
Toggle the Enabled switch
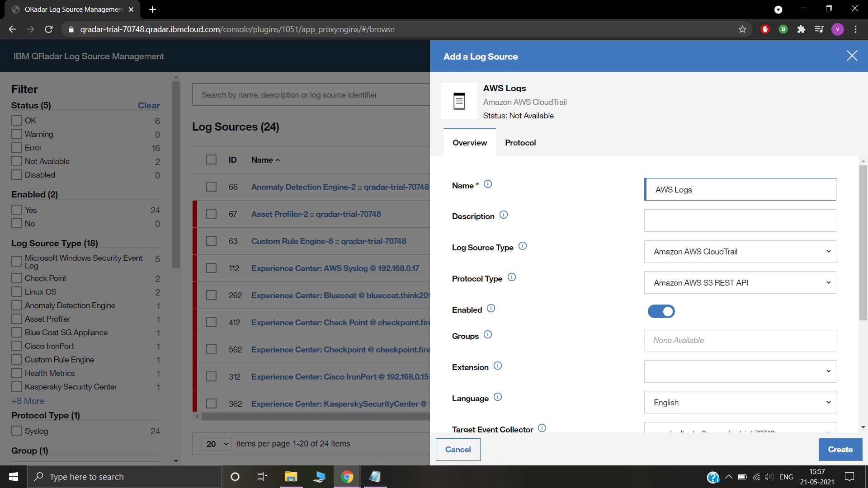point(661,311)
